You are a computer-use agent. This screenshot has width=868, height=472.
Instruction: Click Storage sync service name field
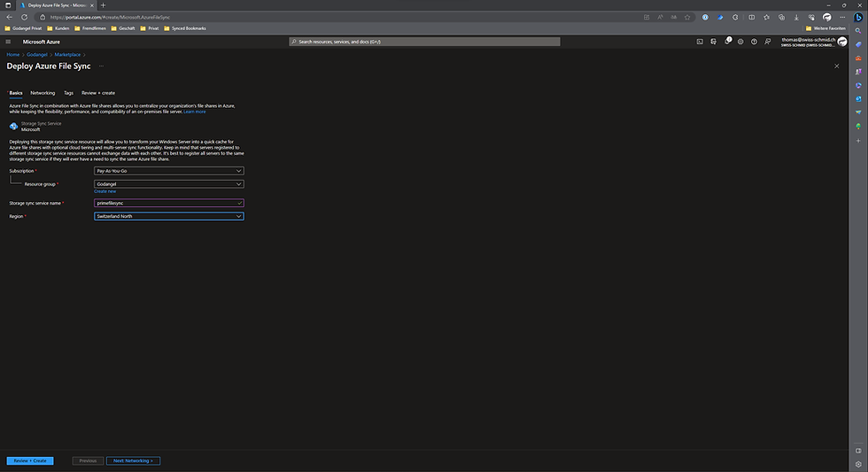[169, 203]
